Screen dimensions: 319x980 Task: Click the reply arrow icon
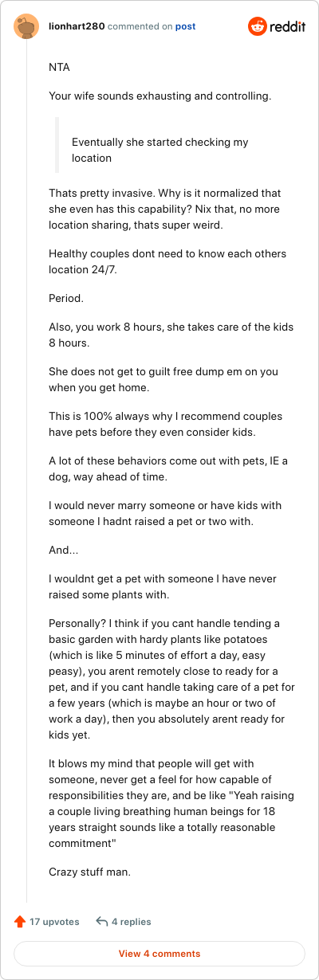point(101,922)
